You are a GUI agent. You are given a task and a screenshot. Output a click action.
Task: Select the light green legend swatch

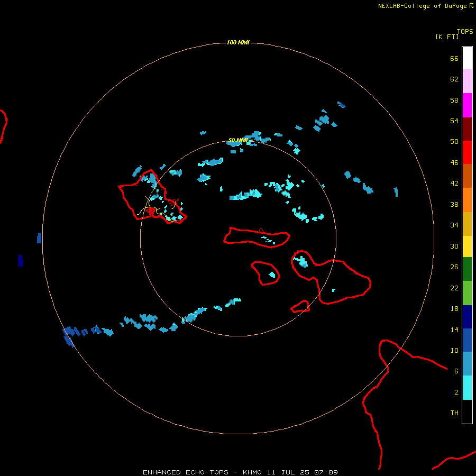[467, 293]
